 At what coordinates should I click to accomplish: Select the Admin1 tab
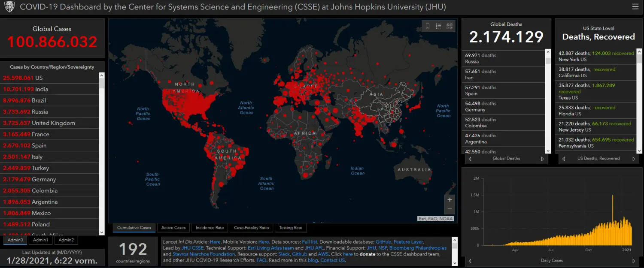41,240
